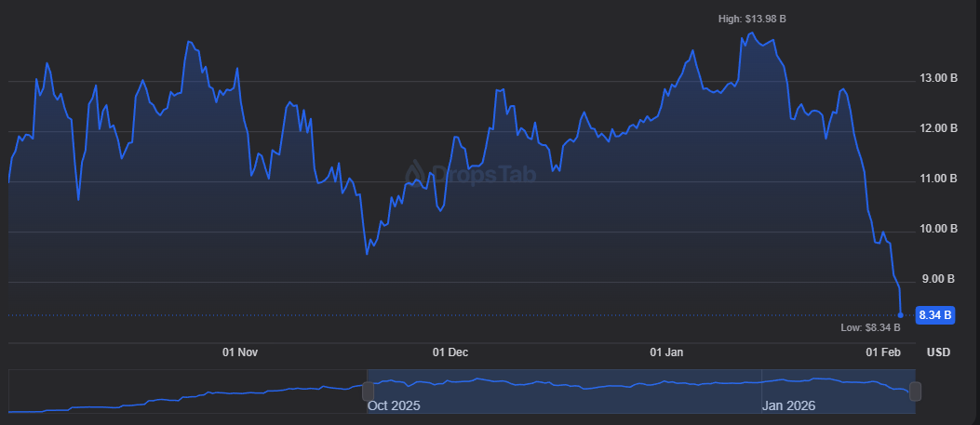Grab the left range navigator handle

[x=367, y=391]
